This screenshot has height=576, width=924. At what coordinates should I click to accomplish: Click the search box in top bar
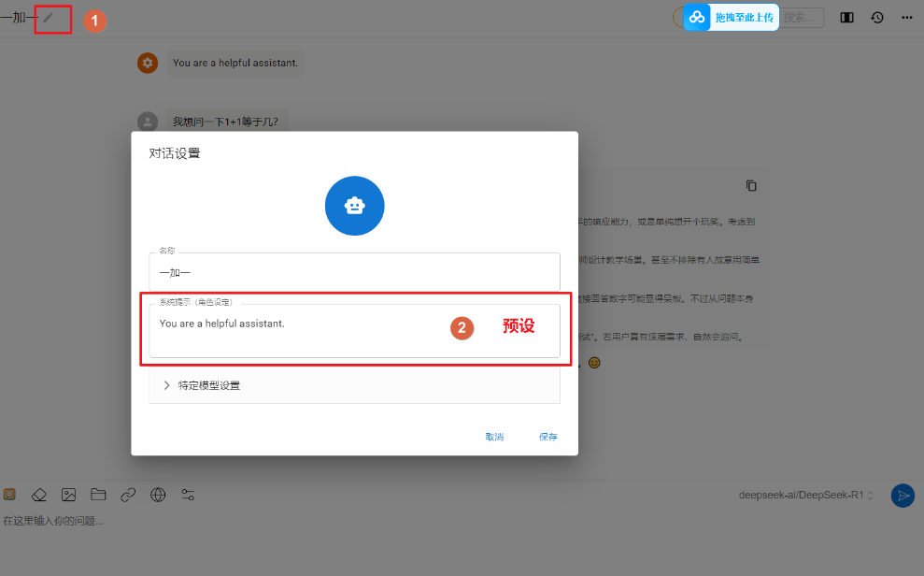tap(802, 18)
